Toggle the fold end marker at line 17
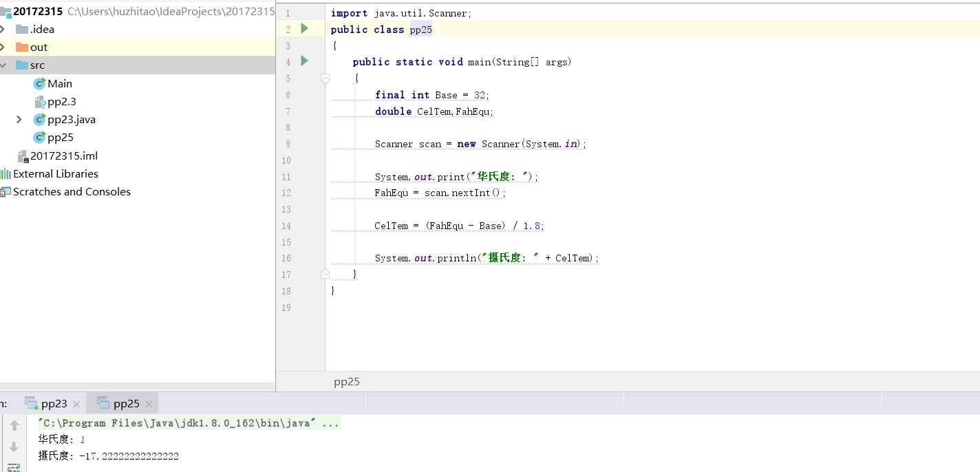980x472 pixels. (x=326, y=274)
